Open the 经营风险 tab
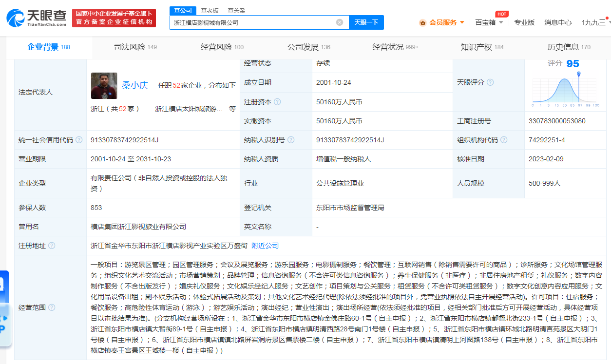This screenshot has width=611, height=364. tap(222, 47)
